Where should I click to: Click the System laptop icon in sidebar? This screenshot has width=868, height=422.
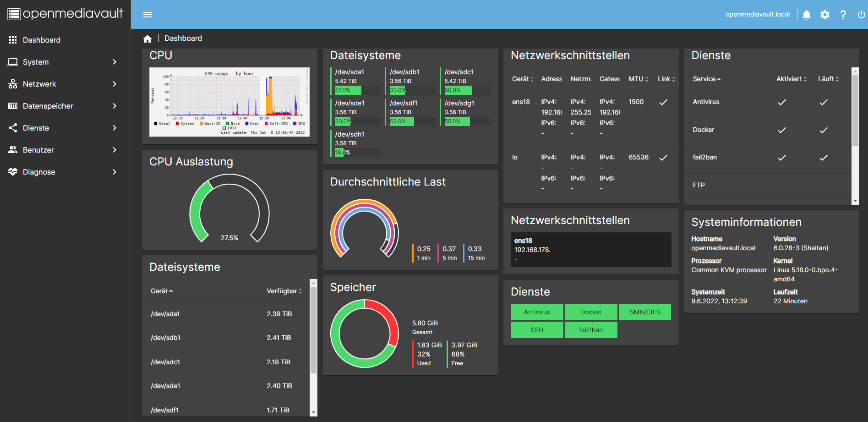(x=13, y=62)
